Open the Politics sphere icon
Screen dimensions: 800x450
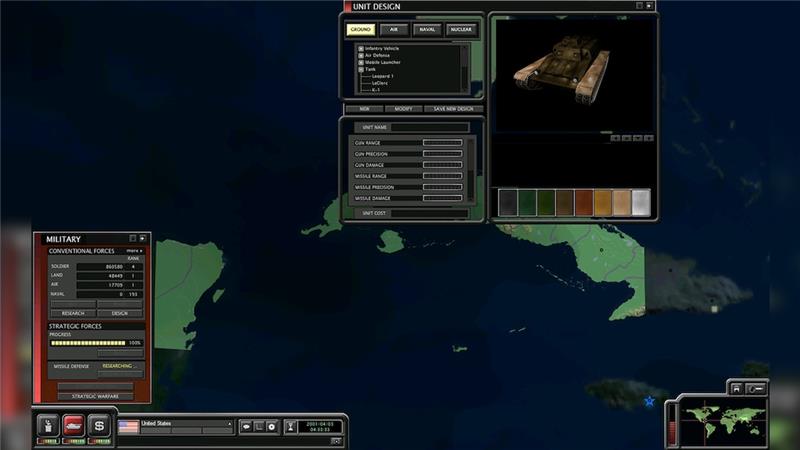click(x=47, y=423)
